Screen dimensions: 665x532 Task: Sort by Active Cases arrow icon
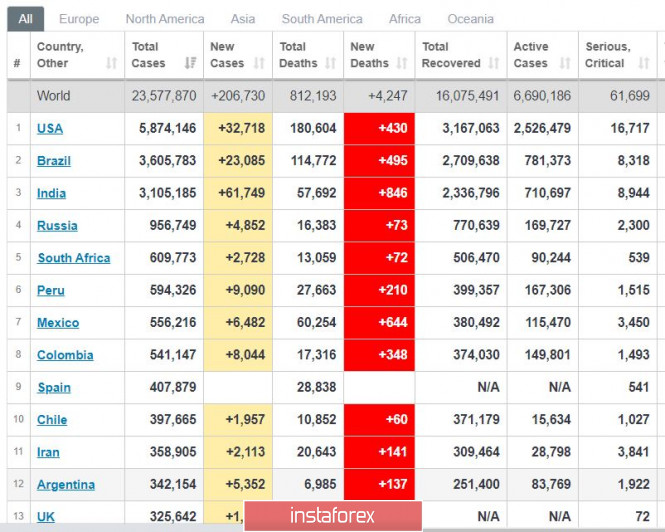click(x=565, y=64)
